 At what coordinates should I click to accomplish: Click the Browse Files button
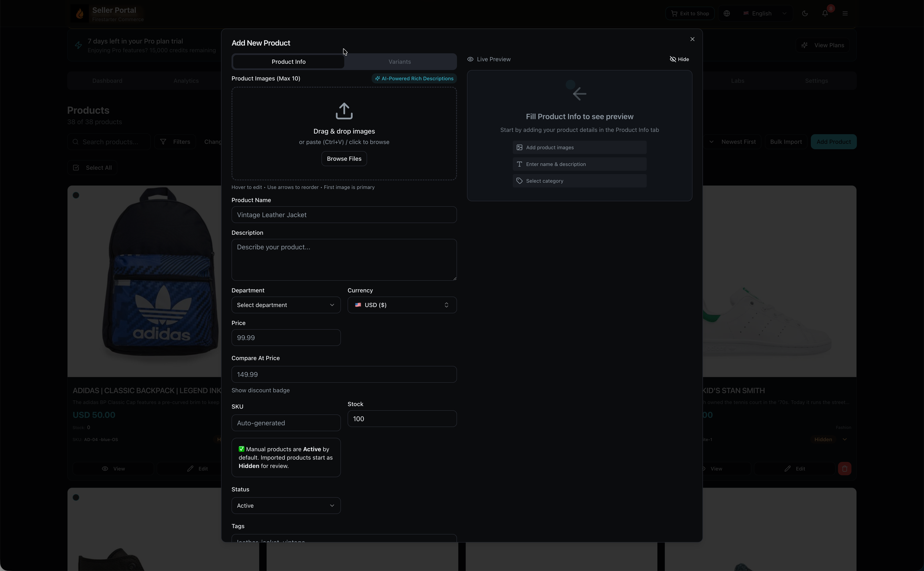[x=344, y=159]
